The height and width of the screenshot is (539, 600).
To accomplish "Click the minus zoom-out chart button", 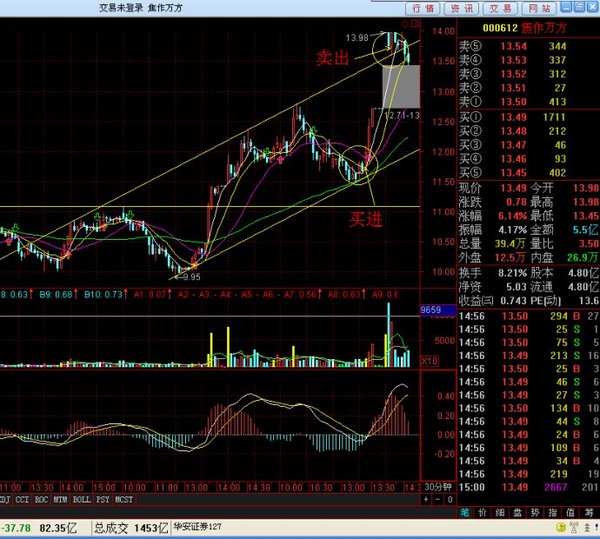I will point(438,499).
